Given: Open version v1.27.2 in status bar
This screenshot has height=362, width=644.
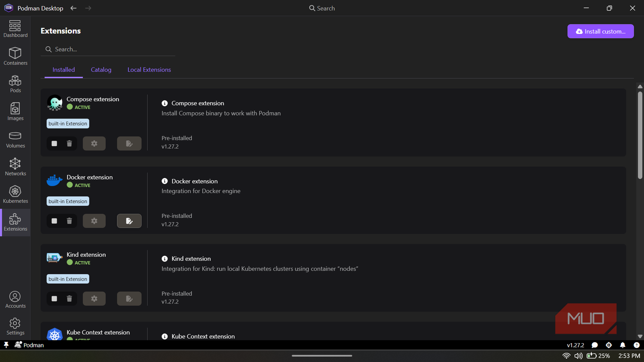Looking at the screenshot, I should 575,345.
